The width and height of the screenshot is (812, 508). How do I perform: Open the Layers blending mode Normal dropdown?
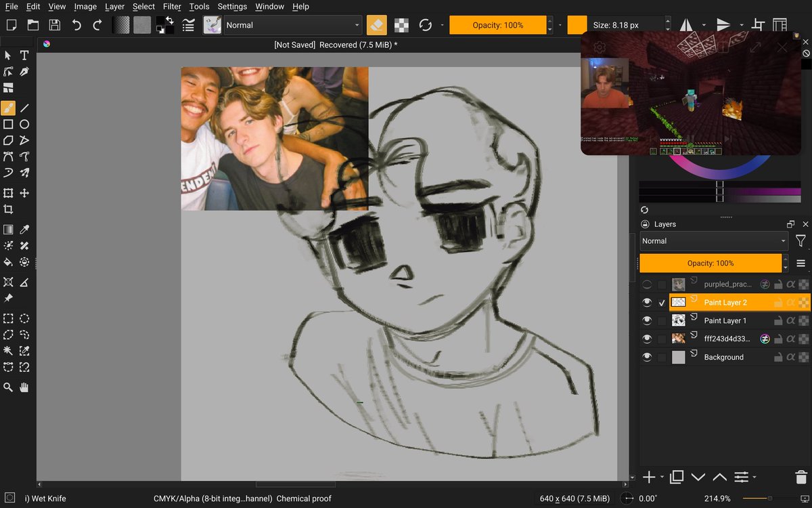tap(714, 241)
